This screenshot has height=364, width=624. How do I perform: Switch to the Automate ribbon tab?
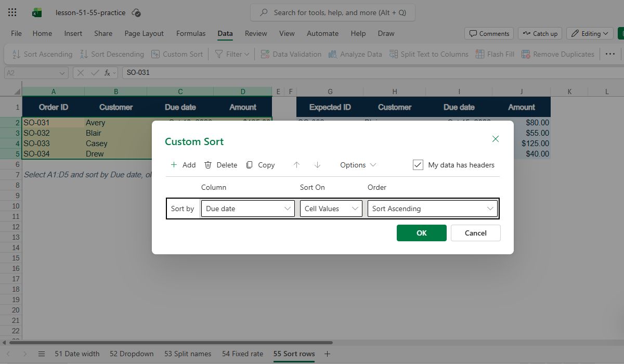tap(322, 33)
